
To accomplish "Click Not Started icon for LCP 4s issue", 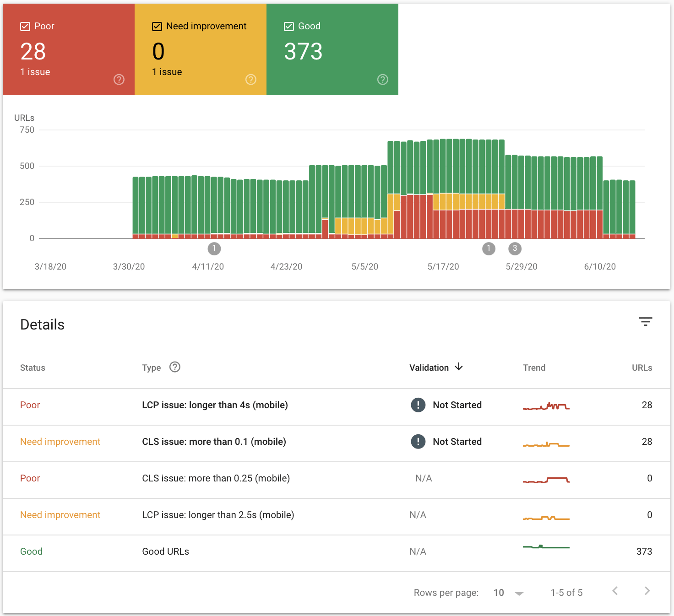I will (x=418, y=405).
